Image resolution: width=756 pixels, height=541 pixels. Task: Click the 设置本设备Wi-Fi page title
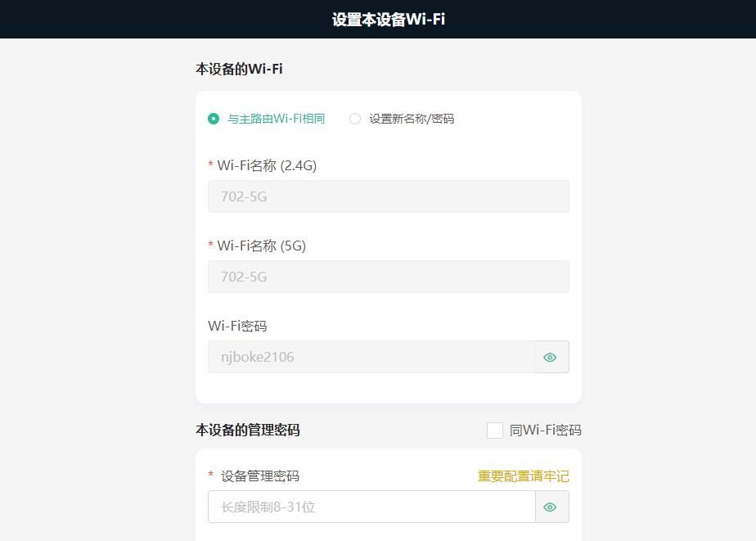coord(389,20)
